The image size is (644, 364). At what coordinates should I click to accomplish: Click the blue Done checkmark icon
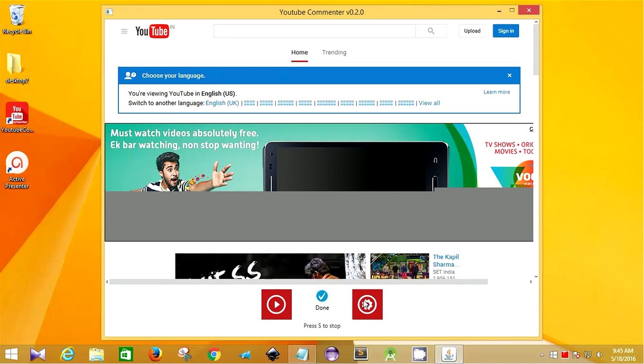322,296
